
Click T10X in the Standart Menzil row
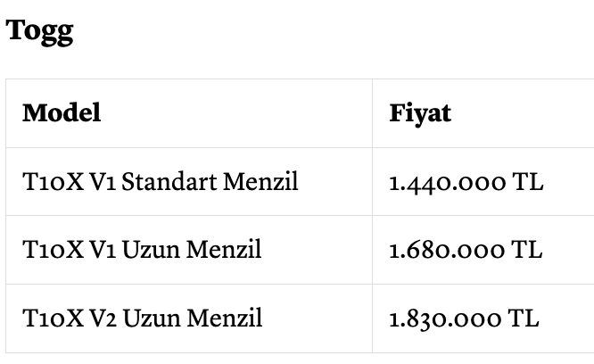click(53, 181)
